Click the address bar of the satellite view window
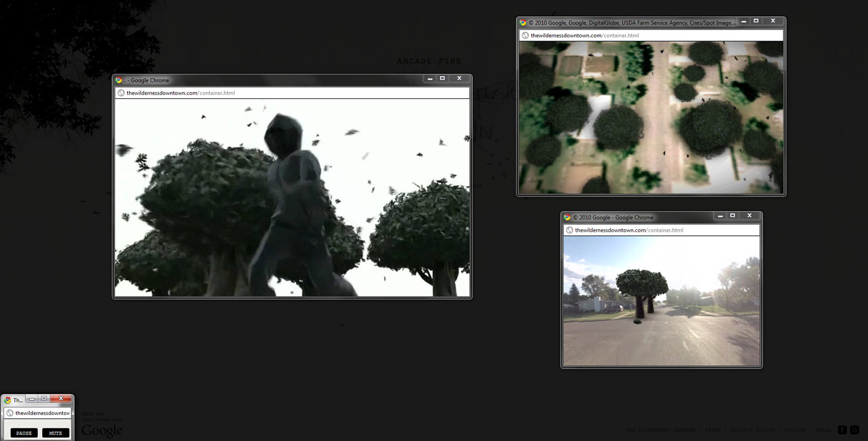This screenshot has height=441, width=868. click(651, 36)
